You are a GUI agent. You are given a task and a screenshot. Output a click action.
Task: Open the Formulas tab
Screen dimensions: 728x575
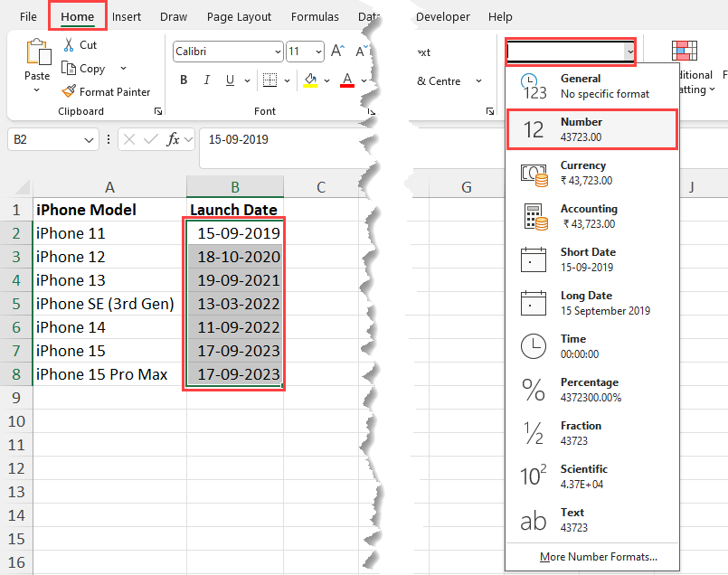tap(315, 16)
